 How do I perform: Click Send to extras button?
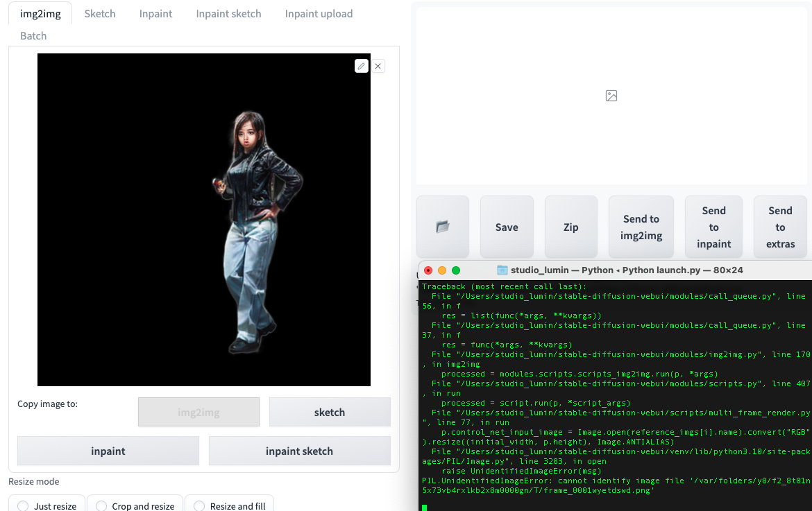pos(780,227)
